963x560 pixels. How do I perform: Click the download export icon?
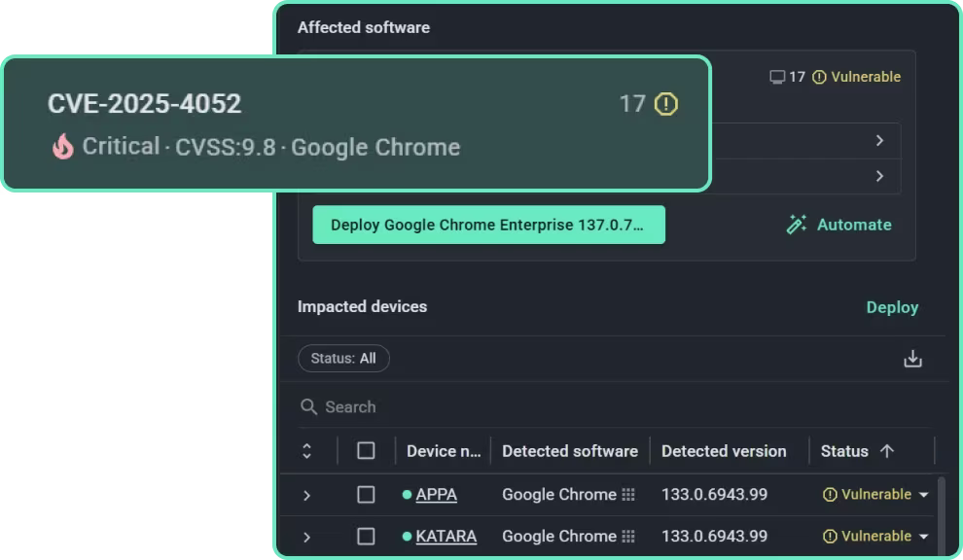point(912,359)
